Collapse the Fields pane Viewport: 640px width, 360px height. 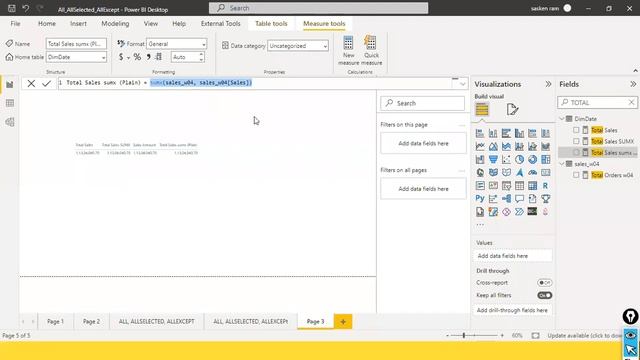[633, 84]
